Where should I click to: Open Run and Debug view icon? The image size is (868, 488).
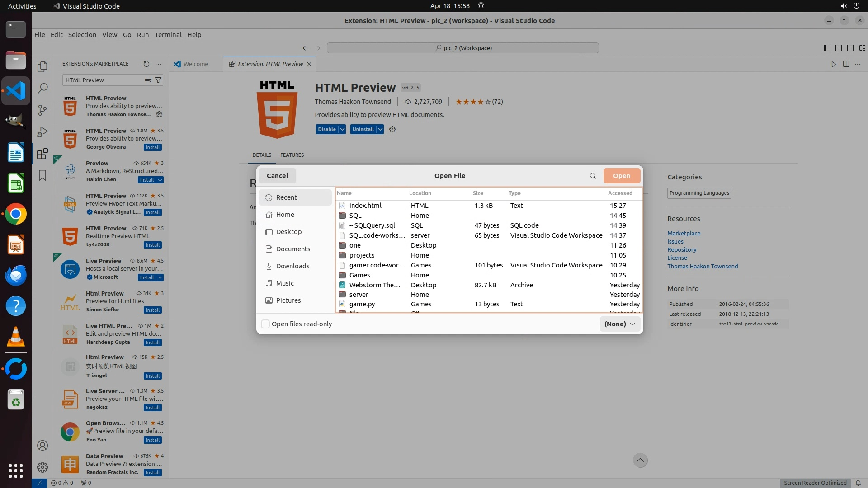[x=42, y=132]
